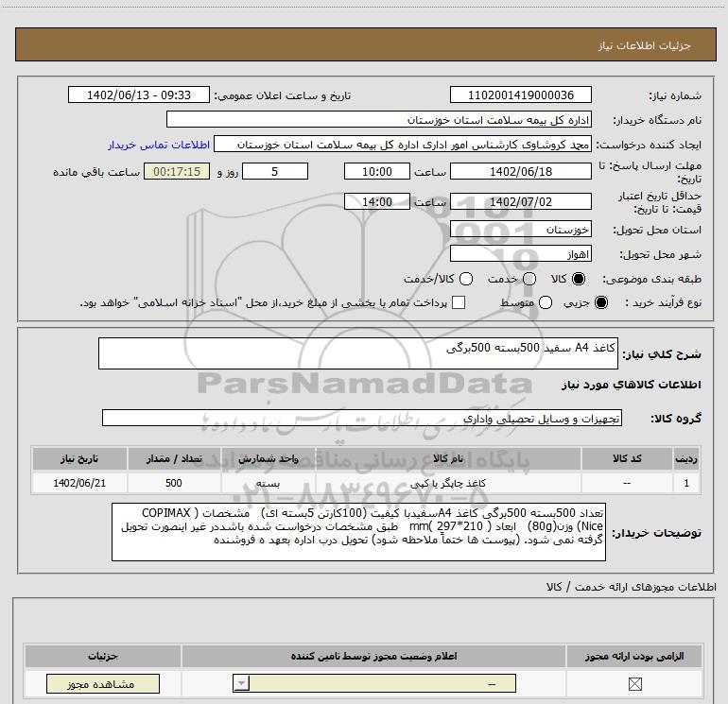
Task: Click the 'واحد شمارش' column header
Action: click(268, 458)
